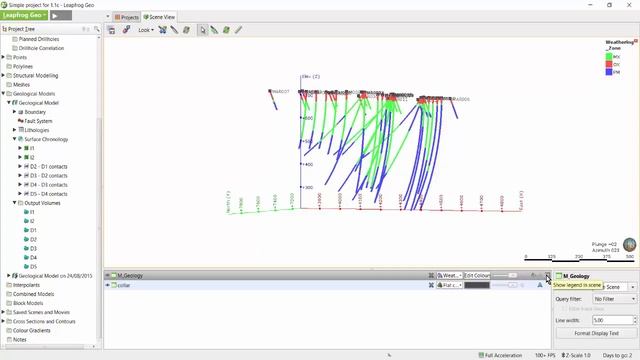Click Saved Scenes and Movies folder
Image resolution: width=640 pixels, height=360 pixels.
pyautogui.click(x=41, y=312)
